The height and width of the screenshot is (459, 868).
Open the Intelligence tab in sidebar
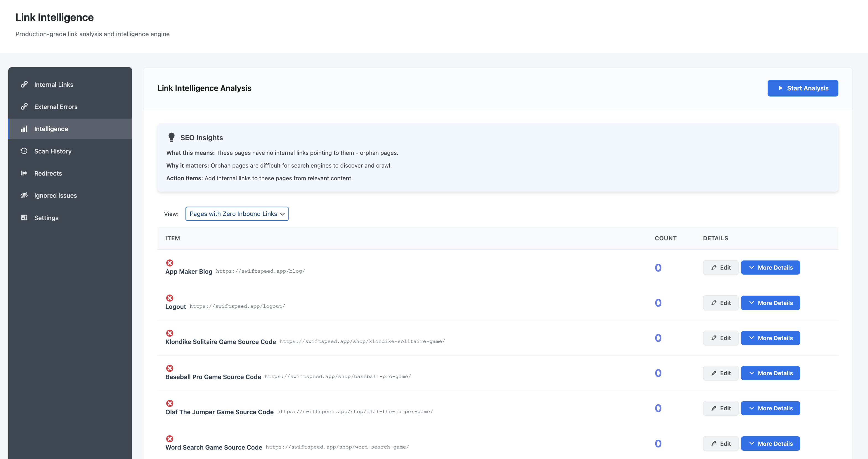click(x=51, y=129)
